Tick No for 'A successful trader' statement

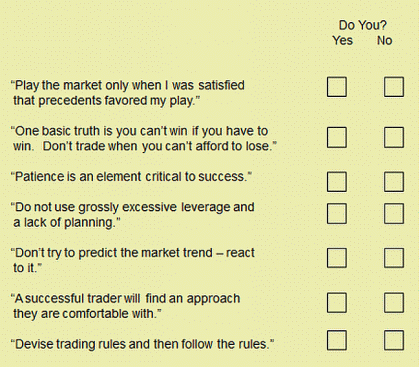click(x=394, y=303)
